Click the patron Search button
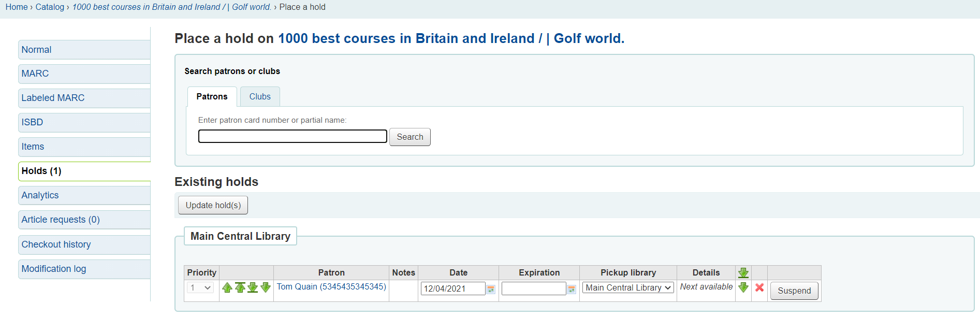Viewport: 980px width, 318px height. pyautogui.click(x=410, y=137)
